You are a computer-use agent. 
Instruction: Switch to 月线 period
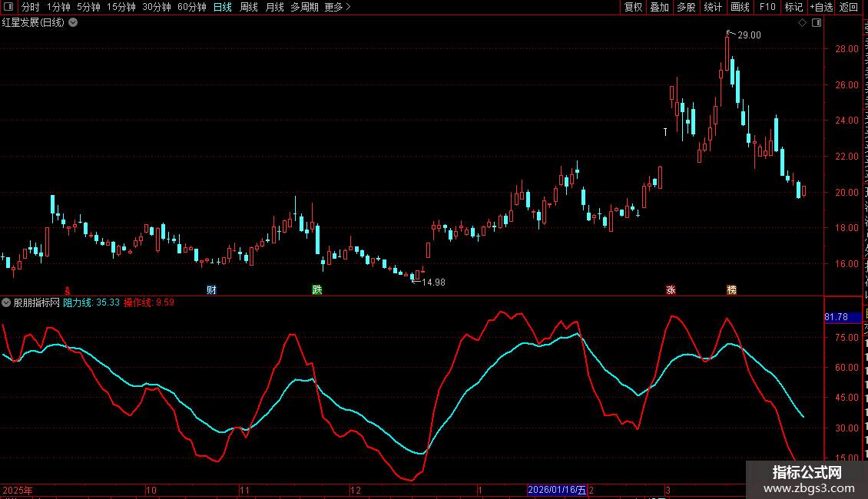[274, 7]
